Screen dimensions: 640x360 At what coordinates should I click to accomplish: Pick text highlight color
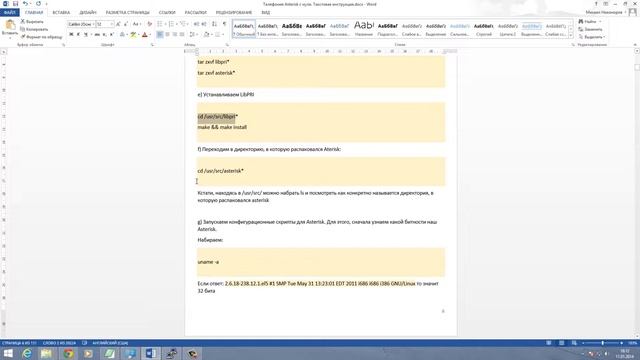[x=133, y=35]
